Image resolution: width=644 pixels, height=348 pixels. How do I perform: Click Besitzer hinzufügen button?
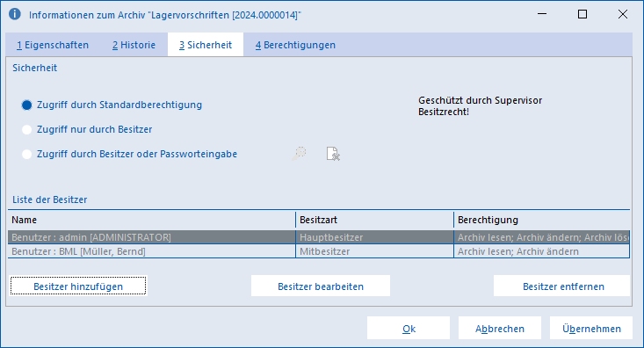pos(78,286)
